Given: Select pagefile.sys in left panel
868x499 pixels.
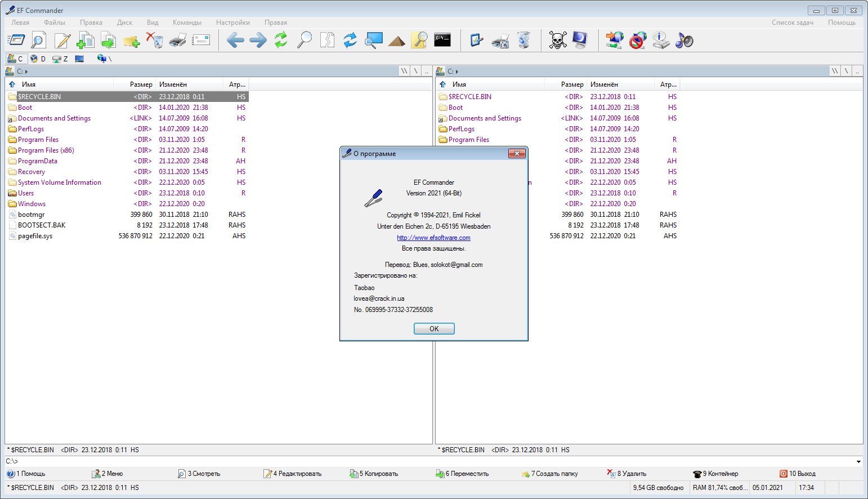Looking at the screenshot, I should pos(35,236).
